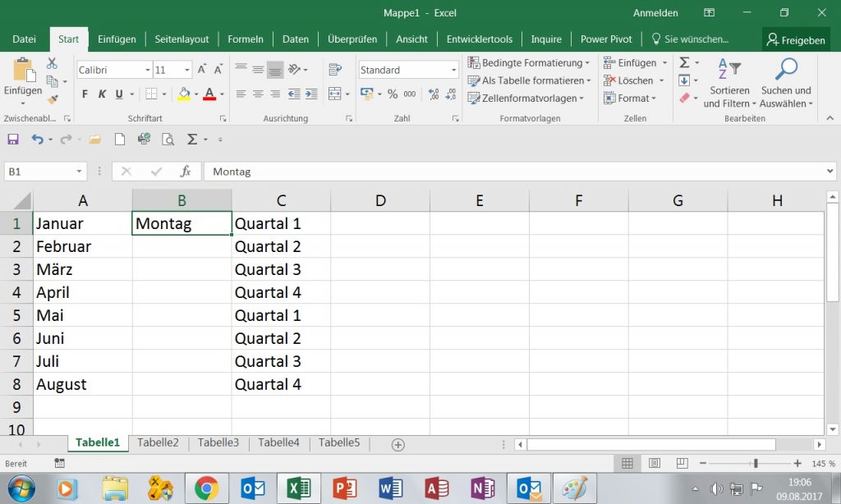The image size is (841, 504).
Task: Click the zoom in plus button
Action: 797,463
